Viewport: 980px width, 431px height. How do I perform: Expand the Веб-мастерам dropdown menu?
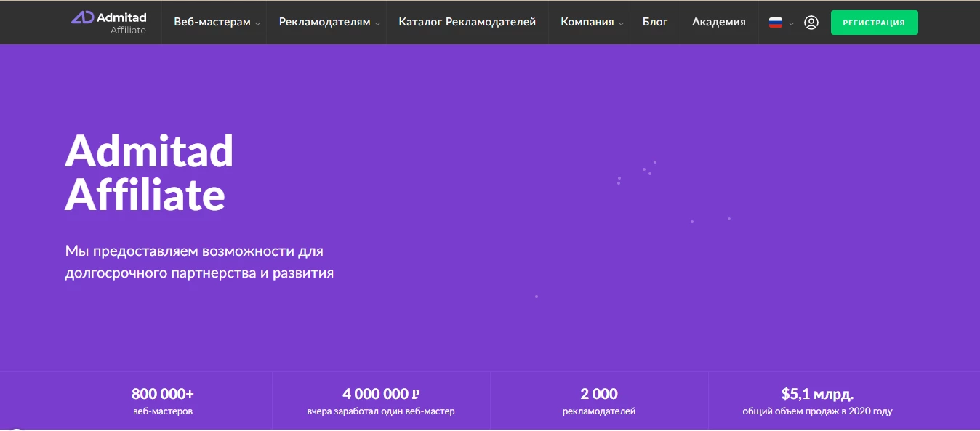tap(217, 22)
